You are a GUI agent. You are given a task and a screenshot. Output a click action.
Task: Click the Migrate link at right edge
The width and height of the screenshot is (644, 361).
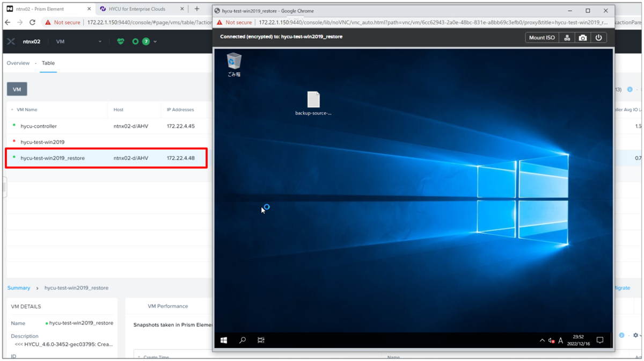click(x=621, y=288)
